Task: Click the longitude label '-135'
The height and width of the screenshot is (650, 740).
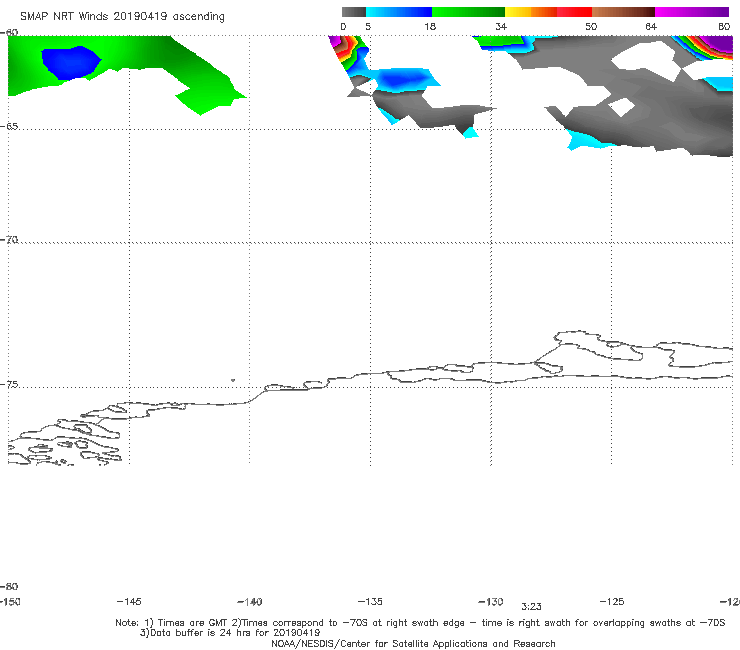Action: 370,602
